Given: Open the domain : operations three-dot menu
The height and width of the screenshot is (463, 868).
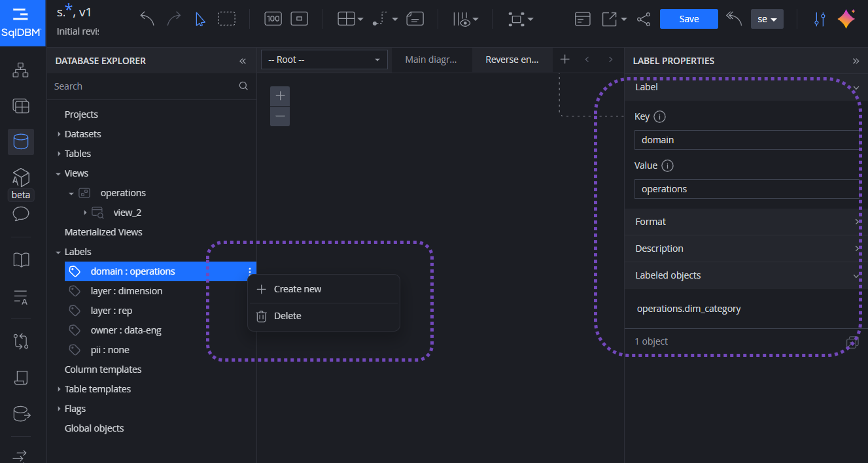Looking at the screenshot, I should pos(249,271).
